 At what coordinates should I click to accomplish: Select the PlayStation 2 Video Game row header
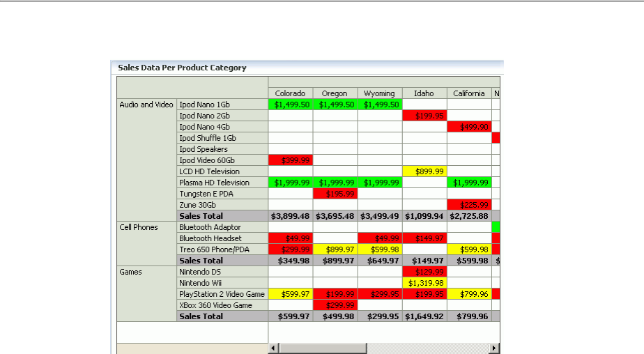(x=222, y=294)
